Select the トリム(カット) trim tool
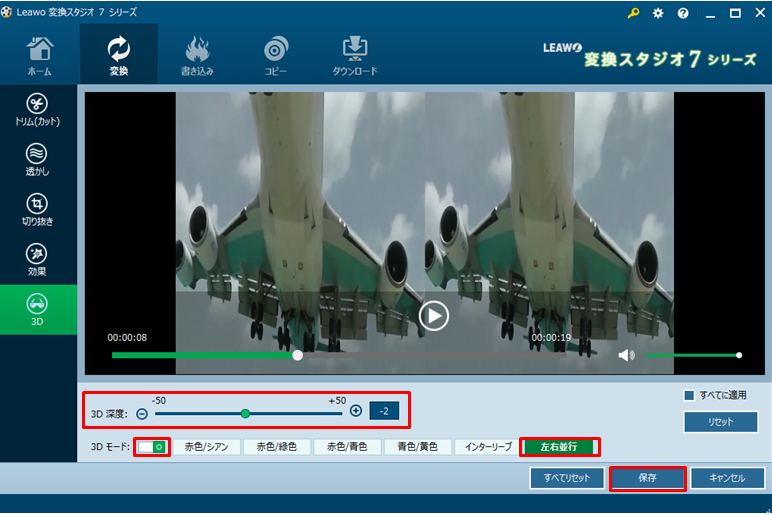Viewport: 772px width, 515px height. (37, 110)
